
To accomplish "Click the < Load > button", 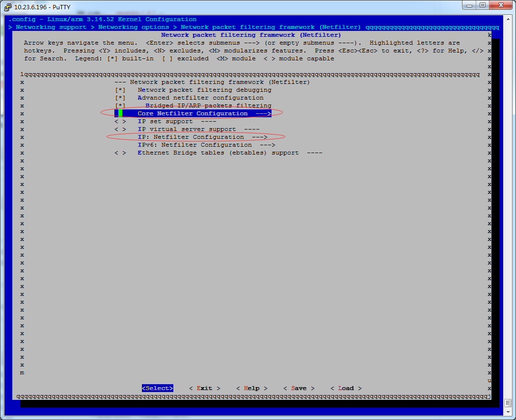I will click(x=346, y=389).
